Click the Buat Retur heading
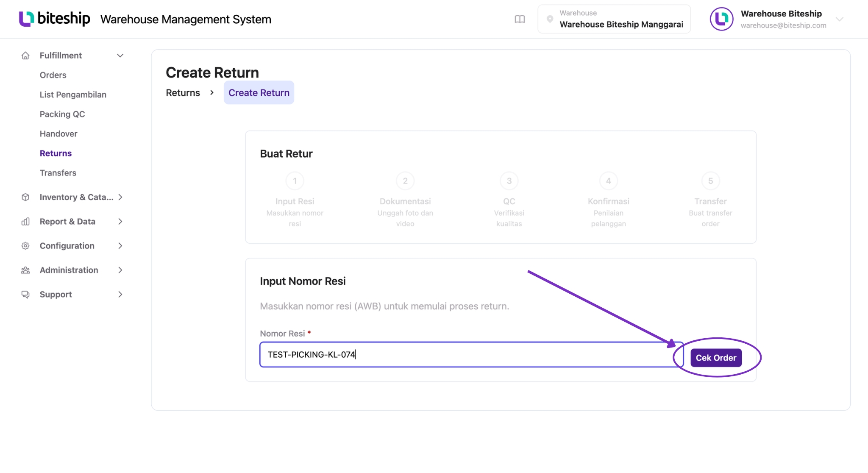Image resolution: width=868 pixels, height=473 pixels. [286, 154]
